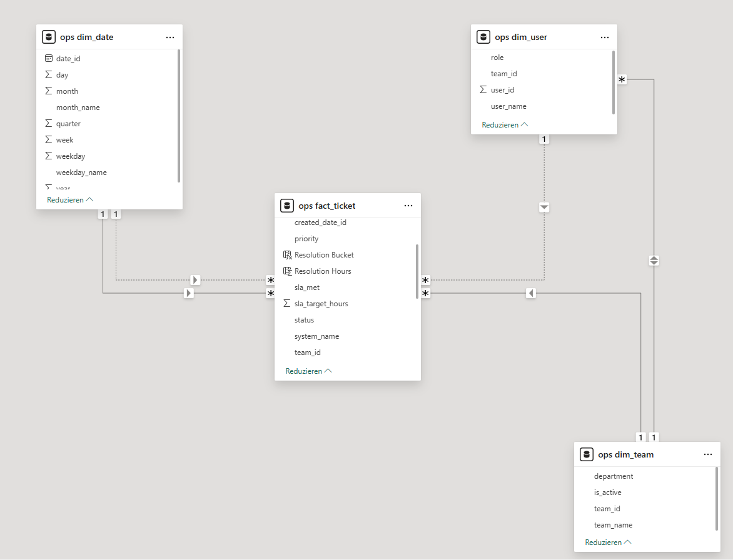
Task: Select the Resolution Bucket calculated column icon
Action: click(x=287, y=255)
